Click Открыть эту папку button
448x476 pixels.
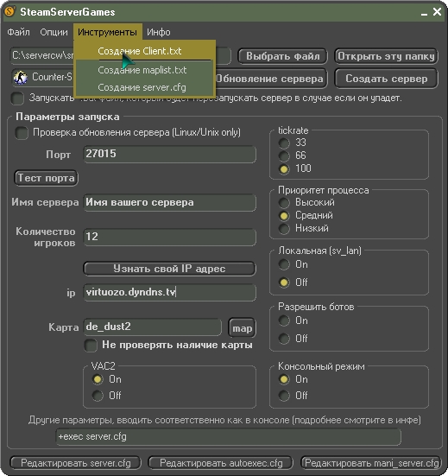(386, 56)
